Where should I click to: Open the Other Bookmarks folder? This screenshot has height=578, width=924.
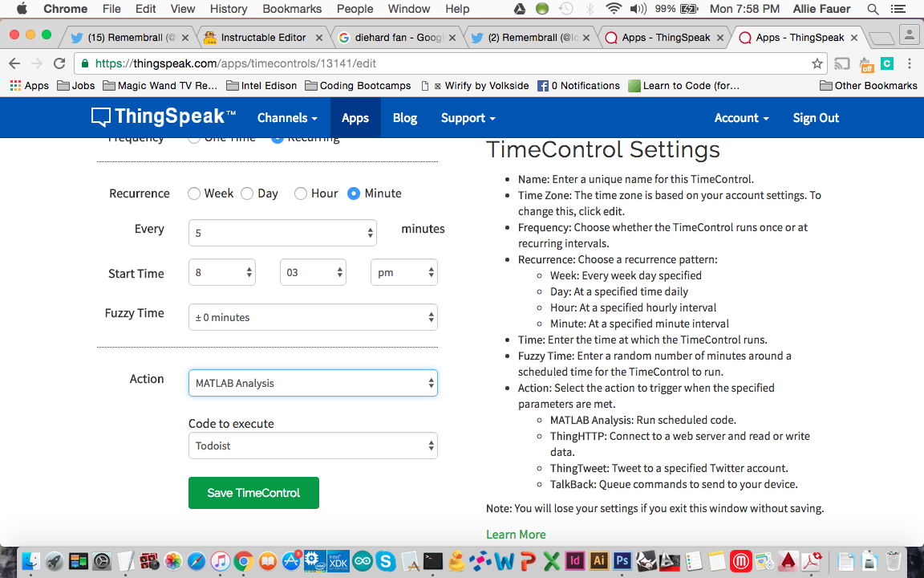tap(869, 86)
